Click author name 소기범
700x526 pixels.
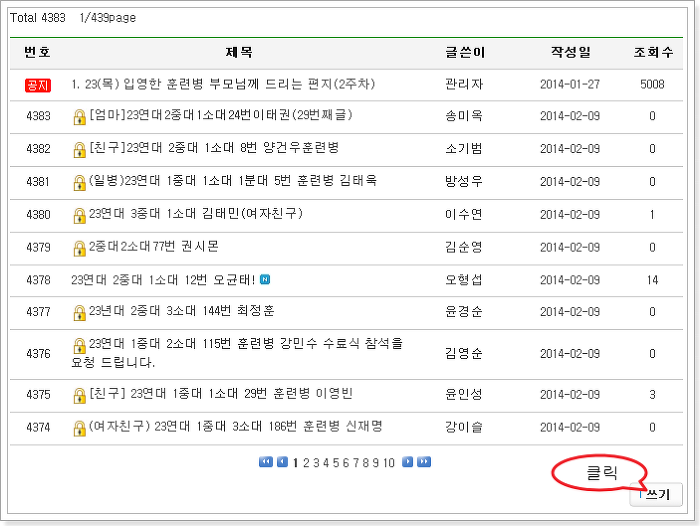point(464,149)
